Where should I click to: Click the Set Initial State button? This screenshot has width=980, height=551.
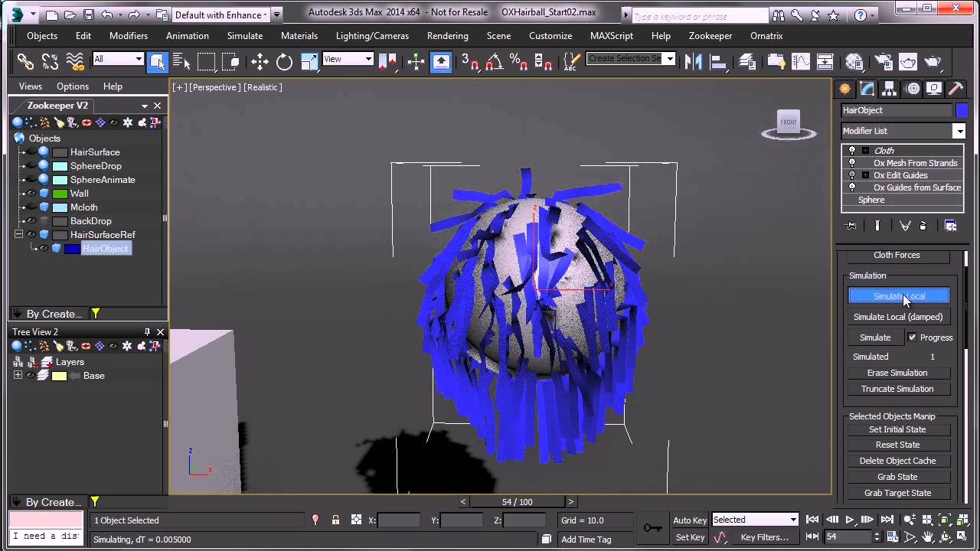coord(898,429)
